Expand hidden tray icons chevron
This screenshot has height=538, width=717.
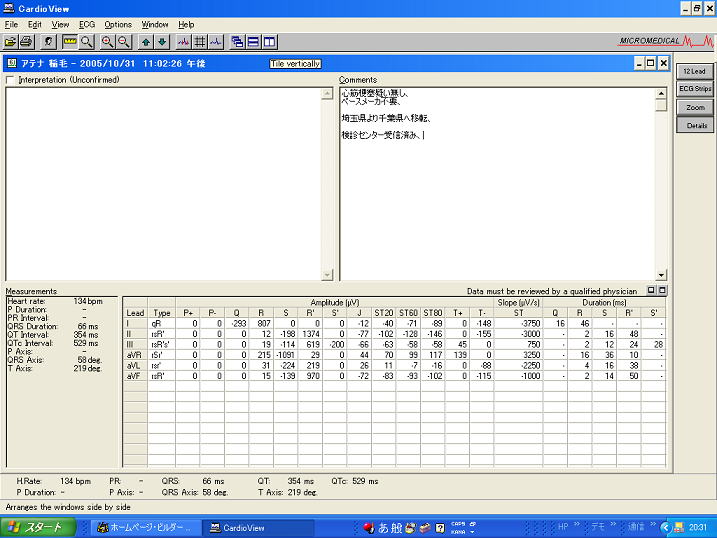665,528
